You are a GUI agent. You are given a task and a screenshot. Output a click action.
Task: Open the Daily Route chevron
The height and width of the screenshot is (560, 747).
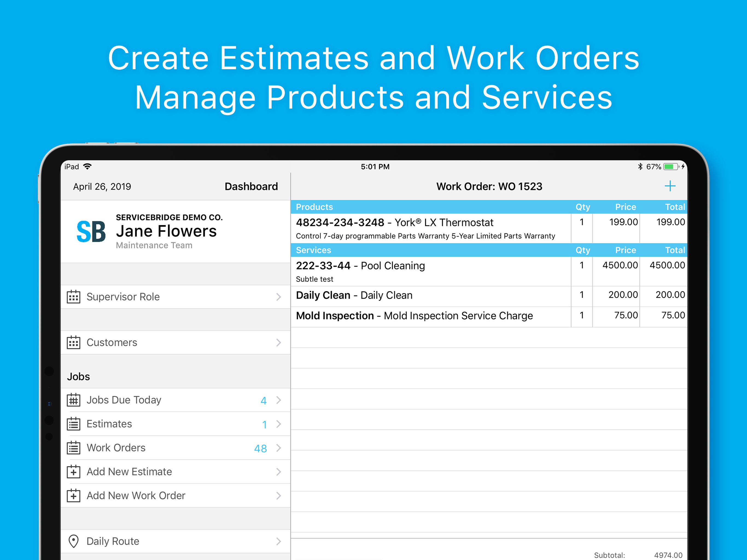pyautogui.click(x=279, y=541)
